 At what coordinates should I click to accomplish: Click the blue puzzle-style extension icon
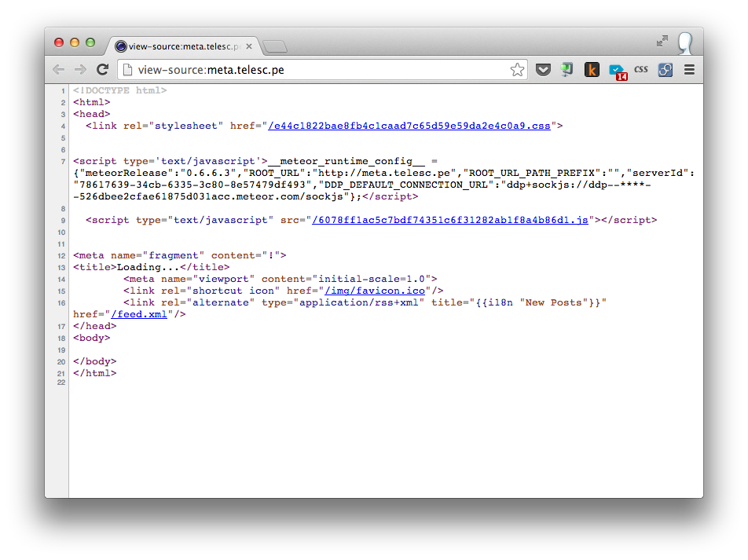click(665, 70)
